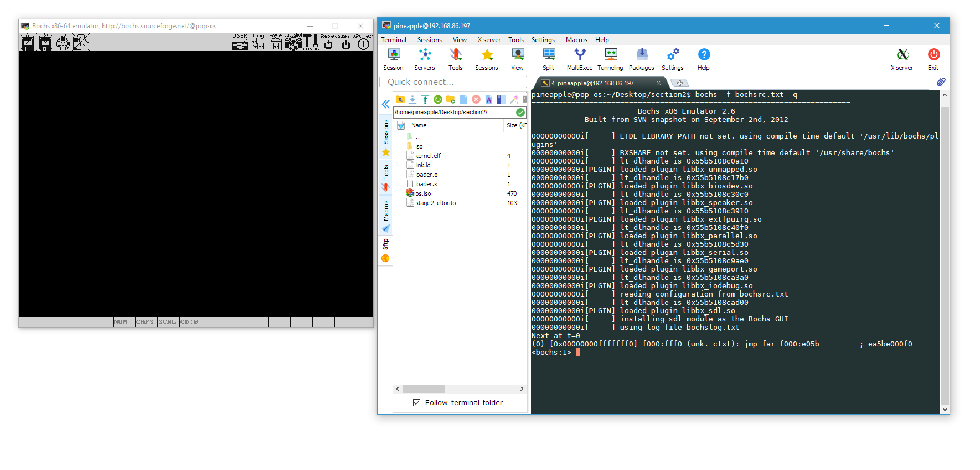Image resolution: width=980 pixels, height=470 pixels.
Task: Select stage2_eltorito file
Action: [x=435, y=203]
